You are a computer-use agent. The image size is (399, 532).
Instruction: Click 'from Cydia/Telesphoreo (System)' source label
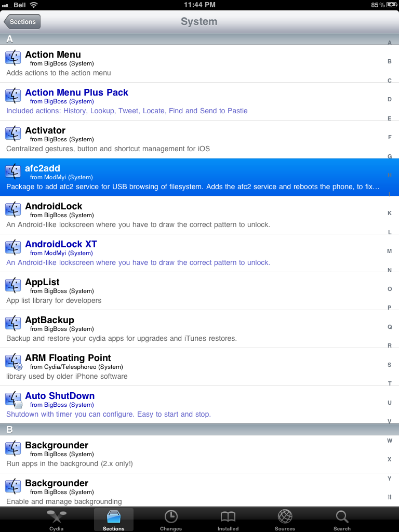pyautogui.click(x=76, y=367)
